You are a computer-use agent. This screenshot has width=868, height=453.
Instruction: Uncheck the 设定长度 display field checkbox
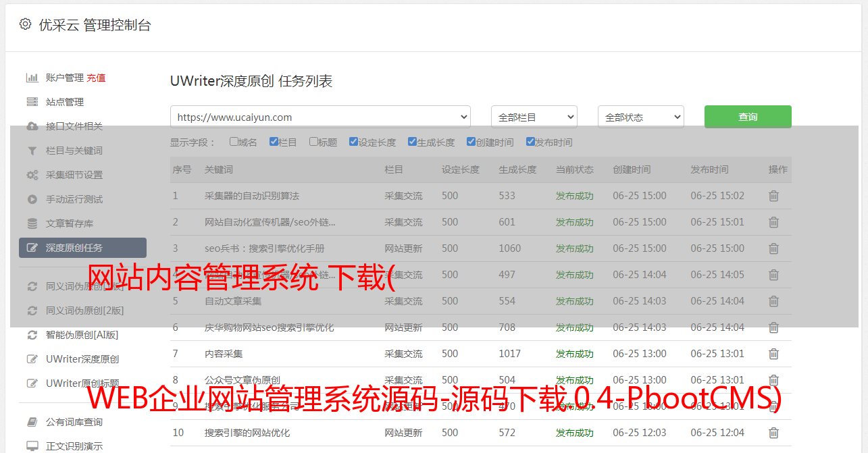pyautogui.click(x=353, y=142)
